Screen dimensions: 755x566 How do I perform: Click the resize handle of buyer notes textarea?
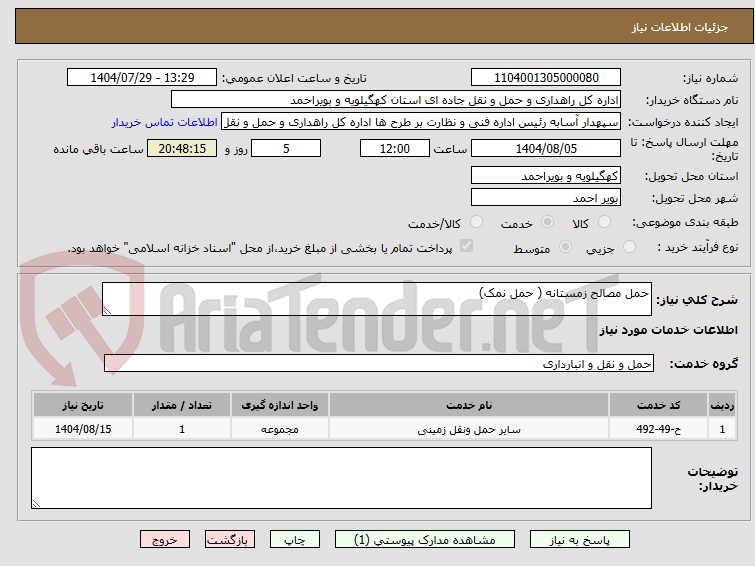tap(37, 503)
